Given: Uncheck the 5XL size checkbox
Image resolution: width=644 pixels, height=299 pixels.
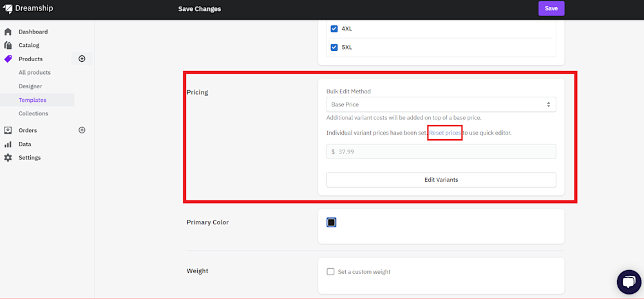Looking at the screenshot, I should [x=334, y=47].
